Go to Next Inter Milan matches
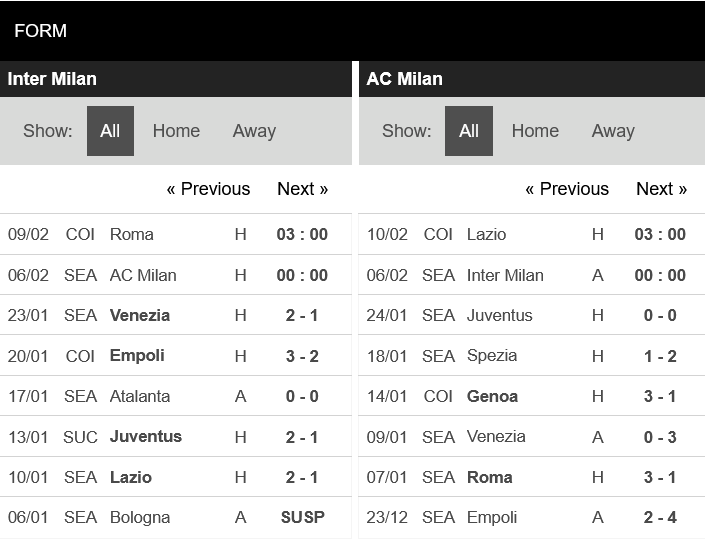 [302, 189]
